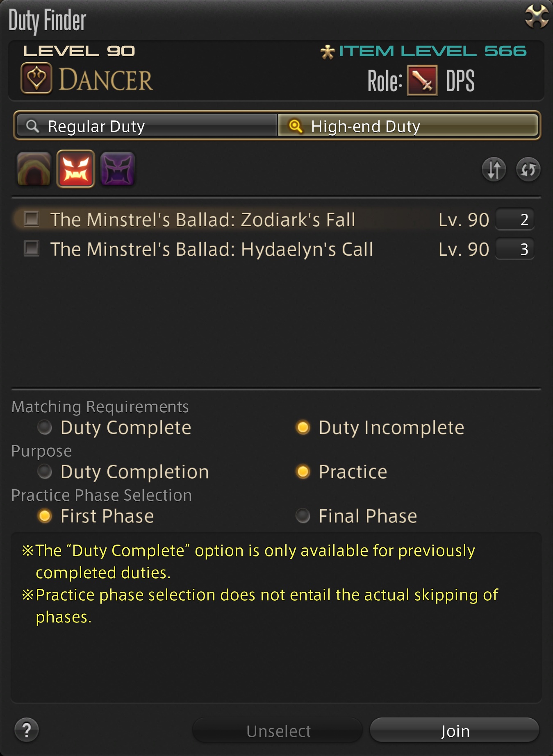This screenshot has height=756, width=553.
Task: Open the purple raid face category icon
Action: click(118, 169)
